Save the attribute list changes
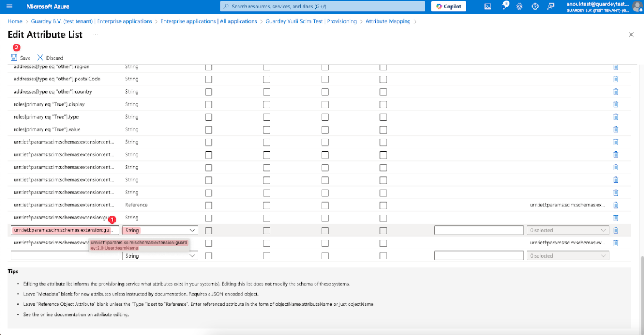 [x=20, y=58]
